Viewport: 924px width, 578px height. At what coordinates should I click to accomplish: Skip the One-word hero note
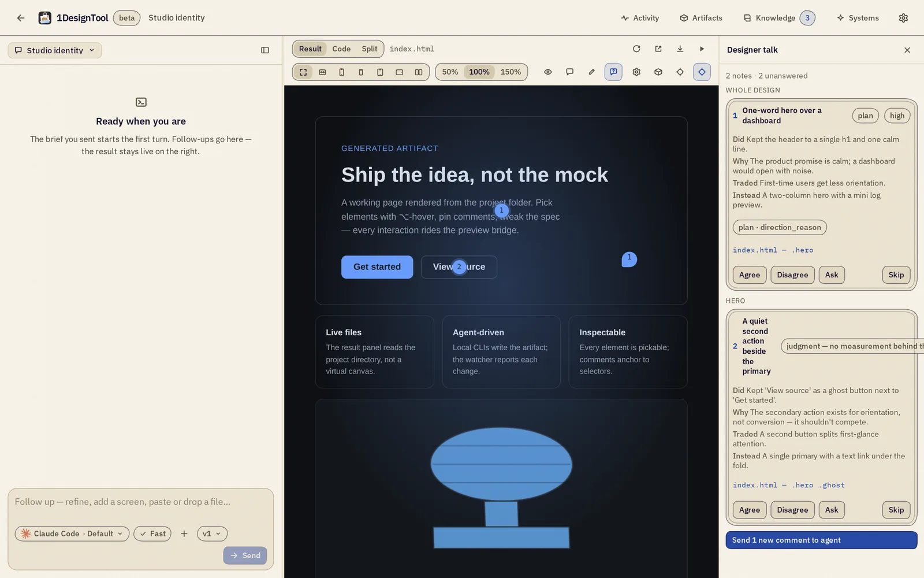[x=896, y=275]
